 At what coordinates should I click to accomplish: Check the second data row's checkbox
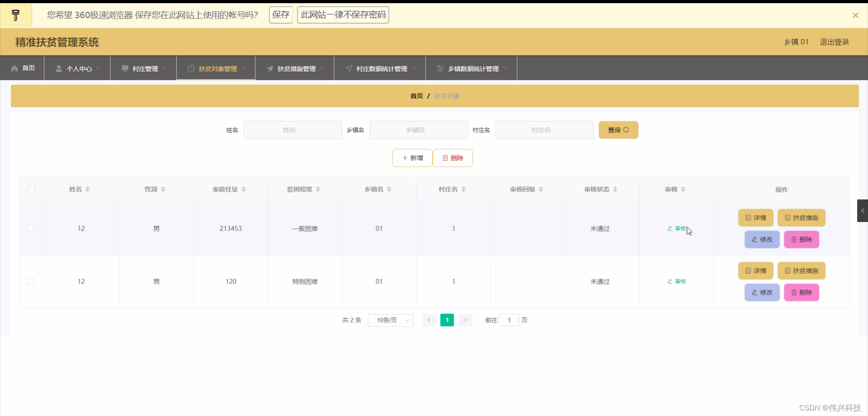tap(31, 281)
